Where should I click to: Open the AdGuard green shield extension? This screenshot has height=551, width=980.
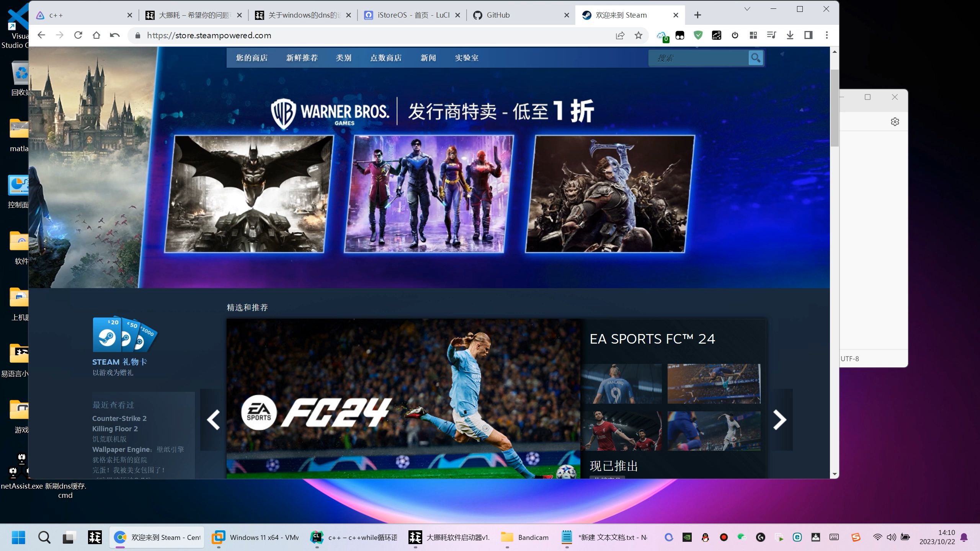(x=698, y=35)
